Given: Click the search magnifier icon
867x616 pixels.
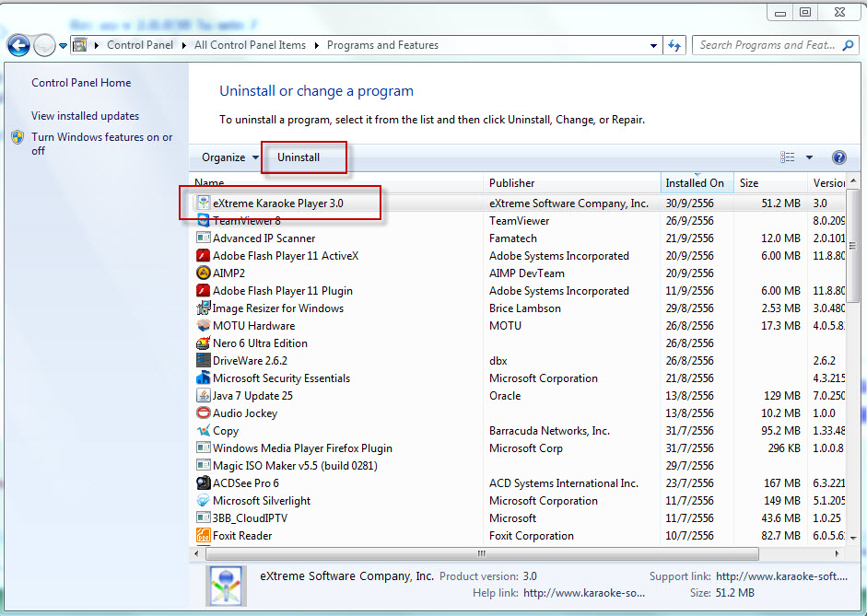Looking at the screenshot, I should 848,45.
